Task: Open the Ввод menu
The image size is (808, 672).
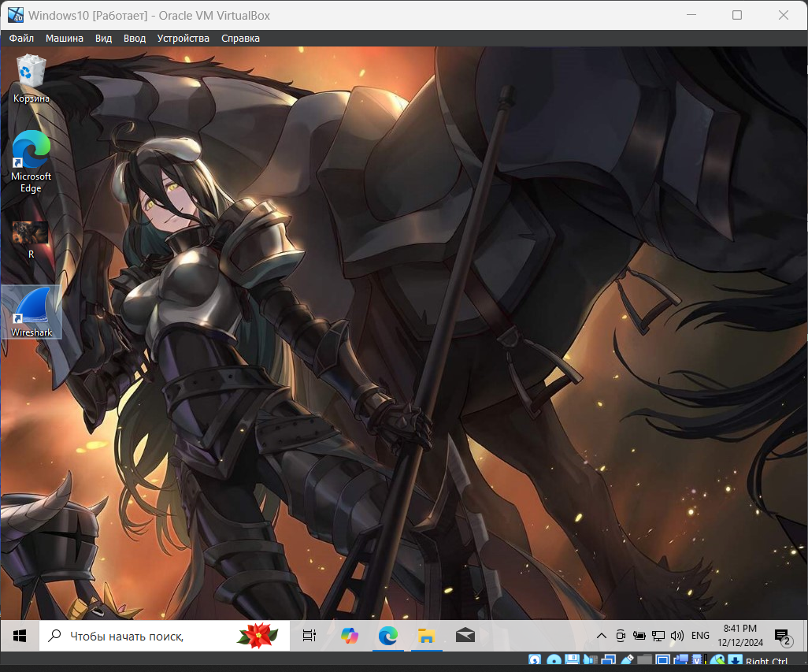Action: click(x=134, y=38)
